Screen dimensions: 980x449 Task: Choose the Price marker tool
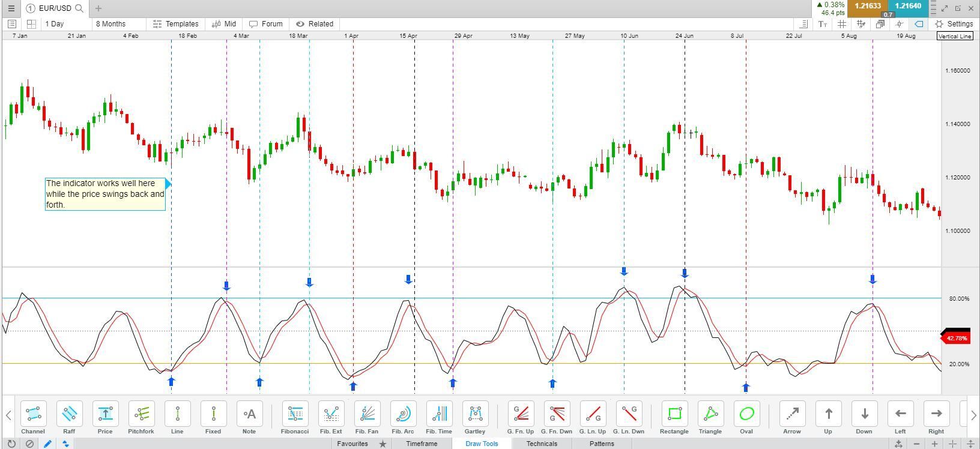105,414
